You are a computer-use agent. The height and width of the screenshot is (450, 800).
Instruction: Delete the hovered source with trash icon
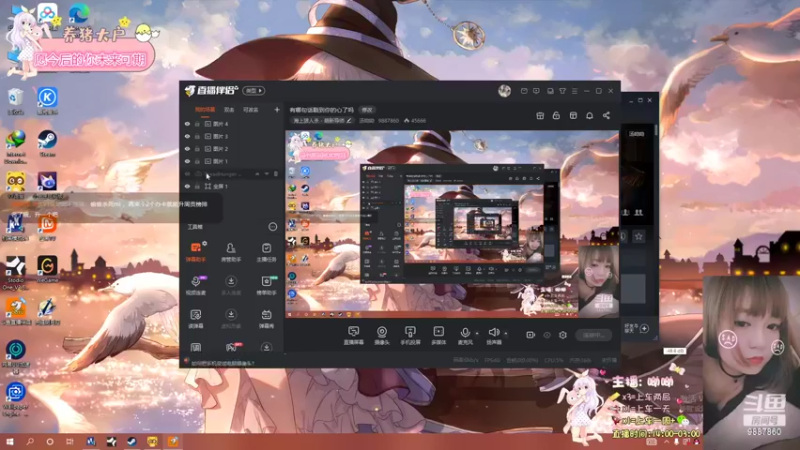point(276,174)
